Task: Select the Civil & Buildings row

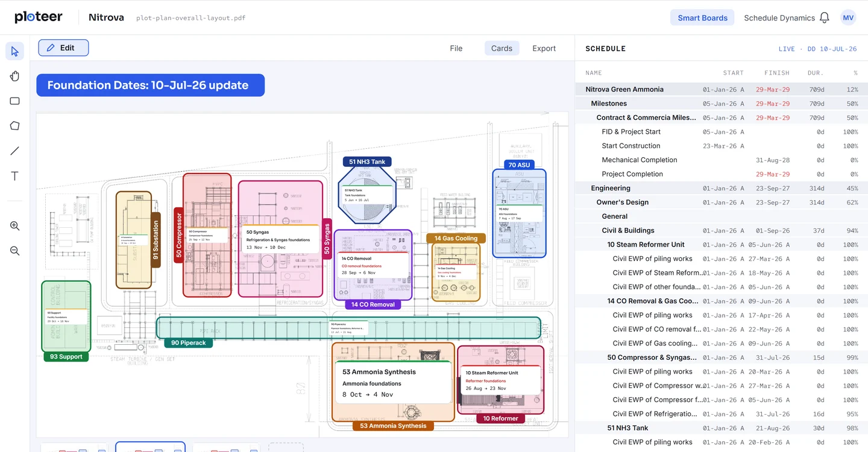Action: (722, 230)
